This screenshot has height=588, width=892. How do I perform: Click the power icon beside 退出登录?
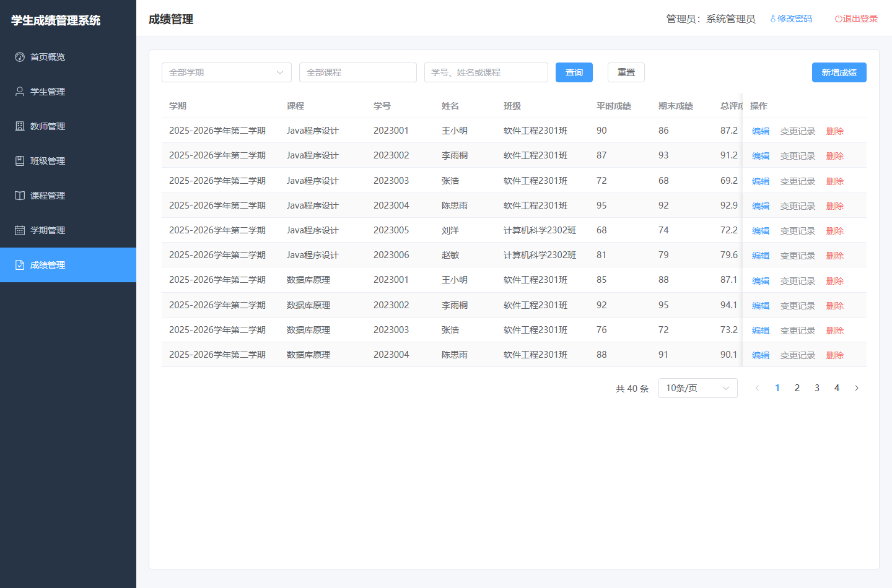[x=838, y=19]
